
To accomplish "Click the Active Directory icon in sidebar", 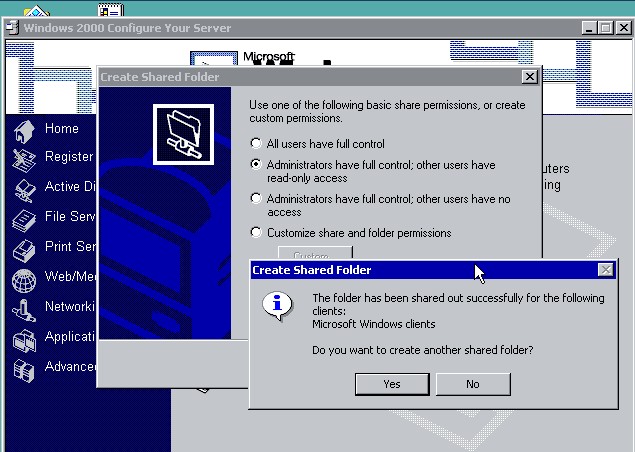I will point(24,190).
